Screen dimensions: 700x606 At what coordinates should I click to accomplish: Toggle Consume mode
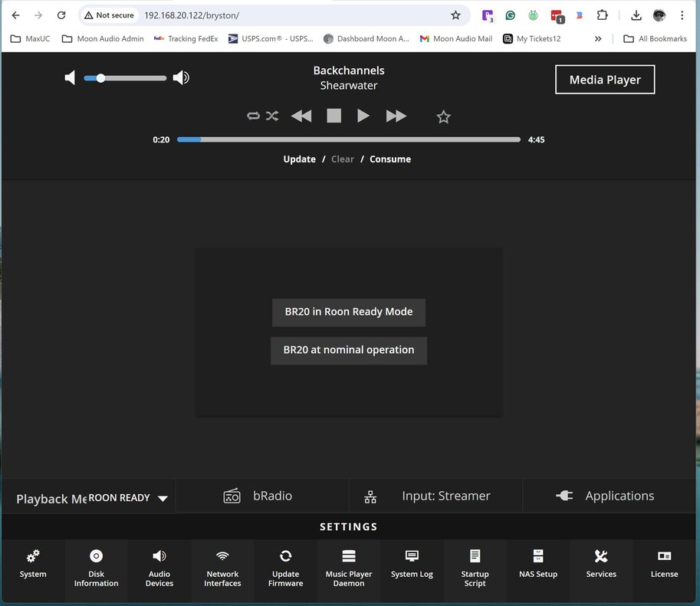390,159
